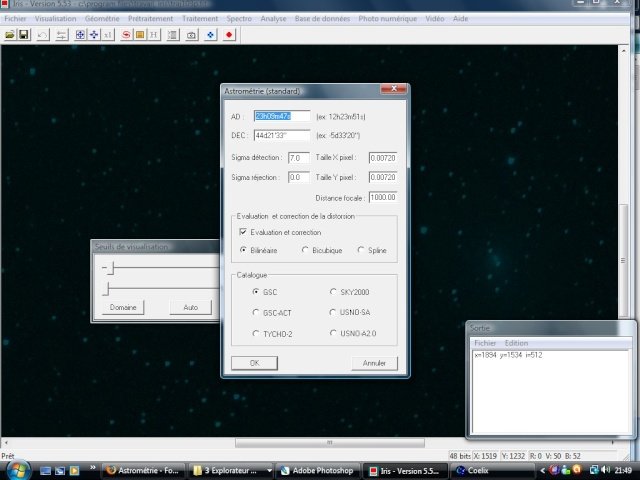640x480 pixels.
Task: Click the Taille X pixel field
Action: [x=383, y=158]
